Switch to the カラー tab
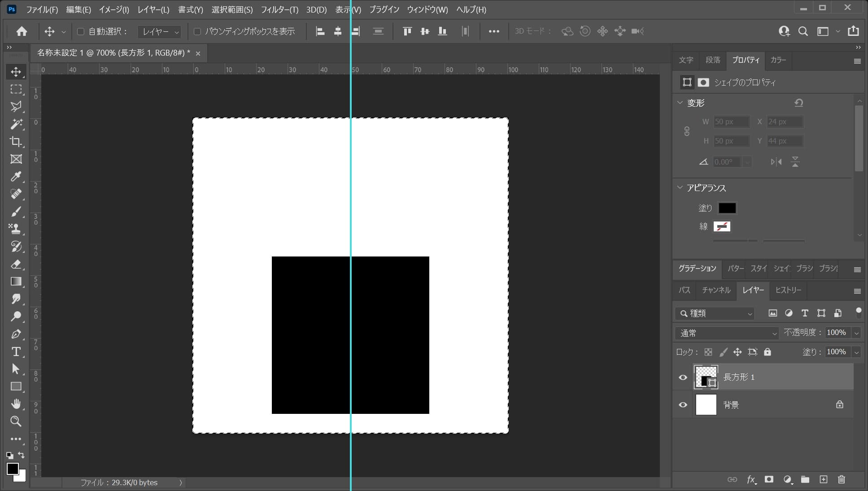 (x=779, y=59)
